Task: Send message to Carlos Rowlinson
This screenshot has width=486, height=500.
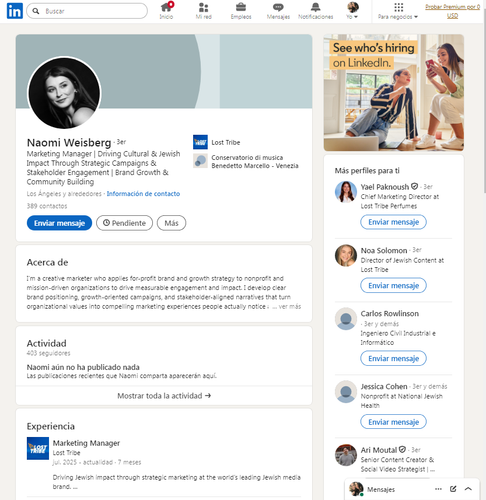Action: click(x=393, y=358)
